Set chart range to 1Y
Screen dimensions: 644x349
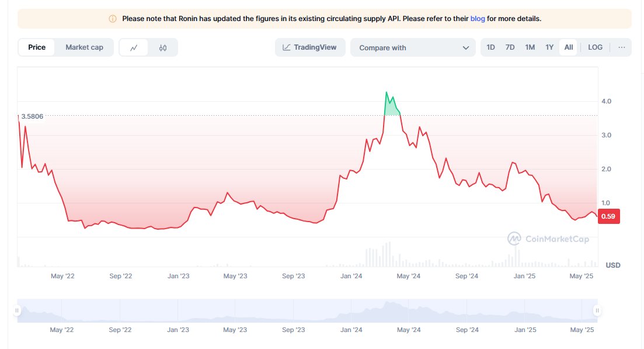pyautogui.click(x=549, y=47)
